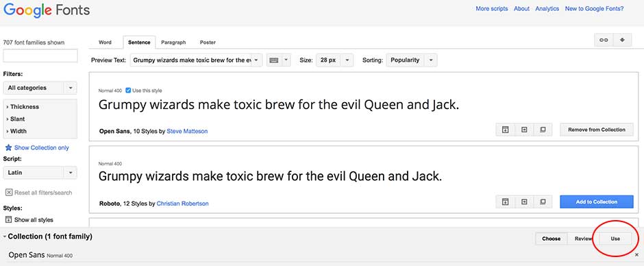Open the More scripts link

click(492, 9)
